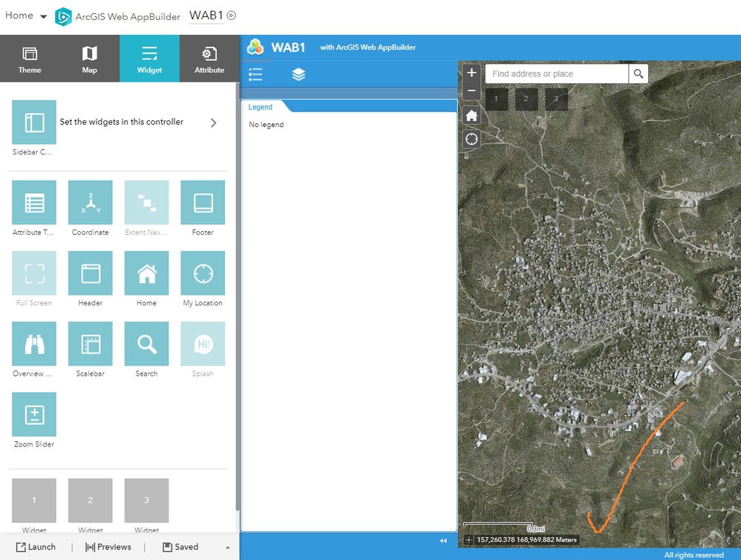Enable the Extent Navigate widget
Screen dimensions: 741x560
coord(146,202)
